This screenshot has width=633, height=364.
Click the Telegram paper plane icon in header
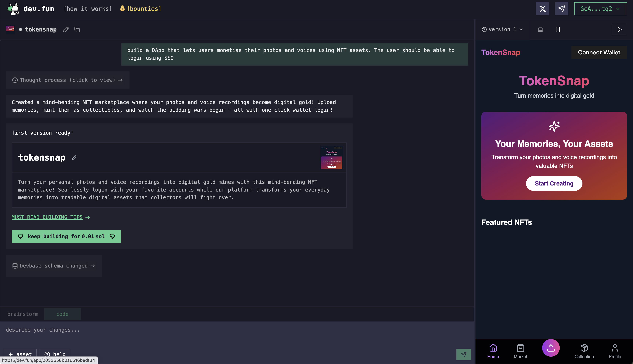(x=562, y=9)
